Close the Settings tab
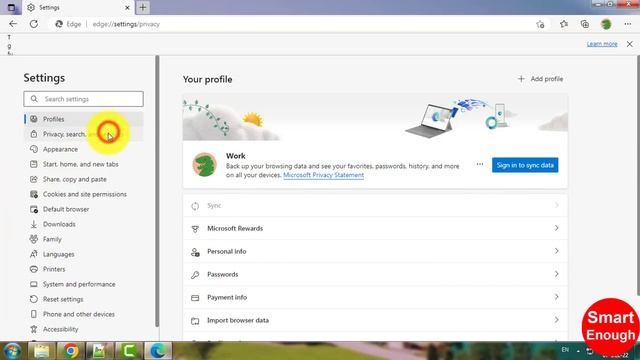The height and width of the screenshot is (360, 640). [127, 8]
